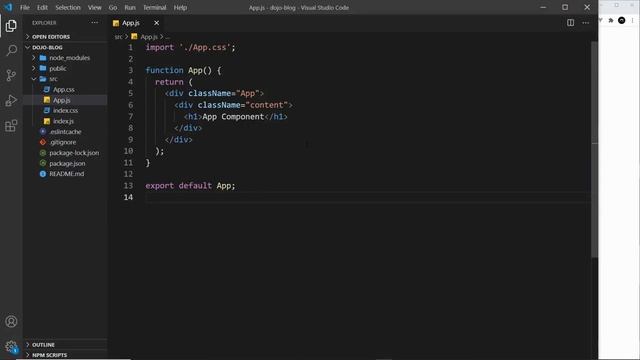This screenshot has height=360, width=640.
Task: Expand the Open Editors section
Action: click(65, 37)
